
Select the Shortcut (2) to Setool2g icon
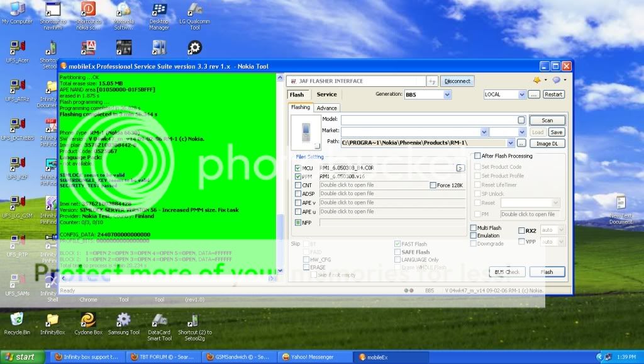coord(195,327)
